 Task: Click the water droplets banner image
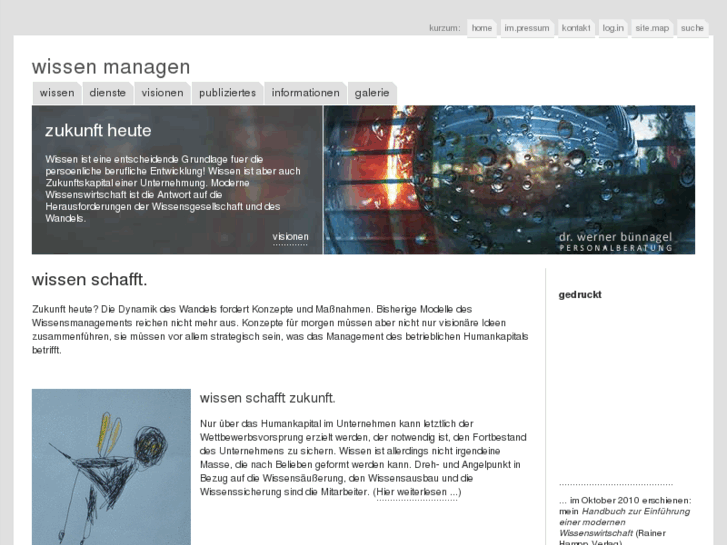tap(509, 180)
